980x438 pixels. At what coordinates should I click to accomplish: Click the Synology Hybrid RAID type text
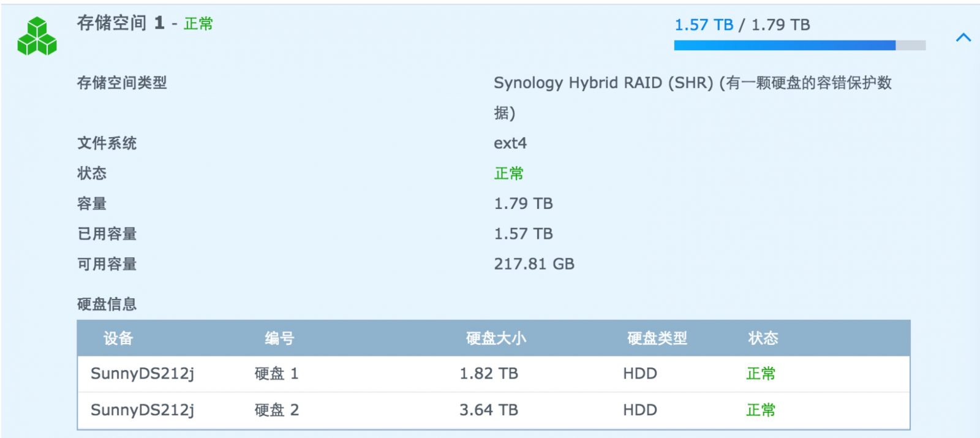[603, 83]
